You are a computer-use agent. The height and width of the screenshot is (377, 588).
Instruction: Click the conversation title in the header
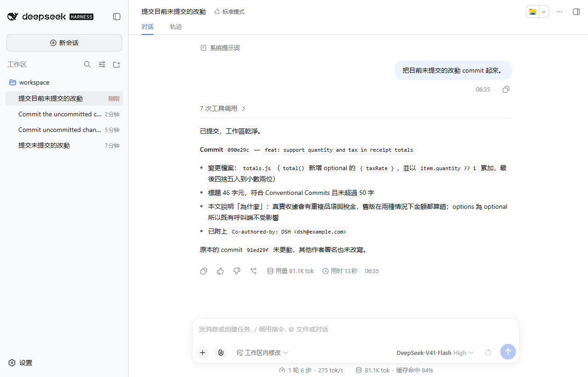tap(174, 11)
